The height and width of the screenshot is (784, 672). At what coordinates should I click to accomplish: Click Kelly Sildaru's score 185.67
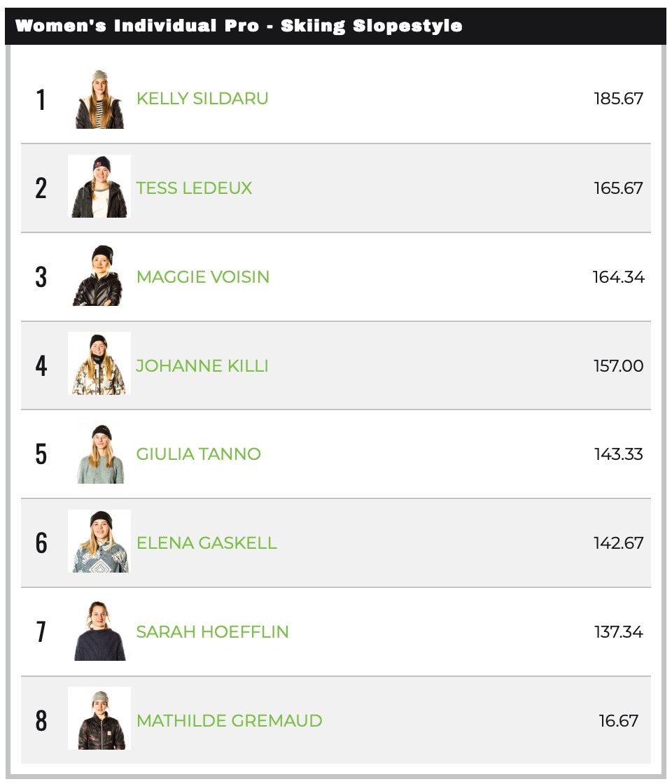tap(618, 99)
